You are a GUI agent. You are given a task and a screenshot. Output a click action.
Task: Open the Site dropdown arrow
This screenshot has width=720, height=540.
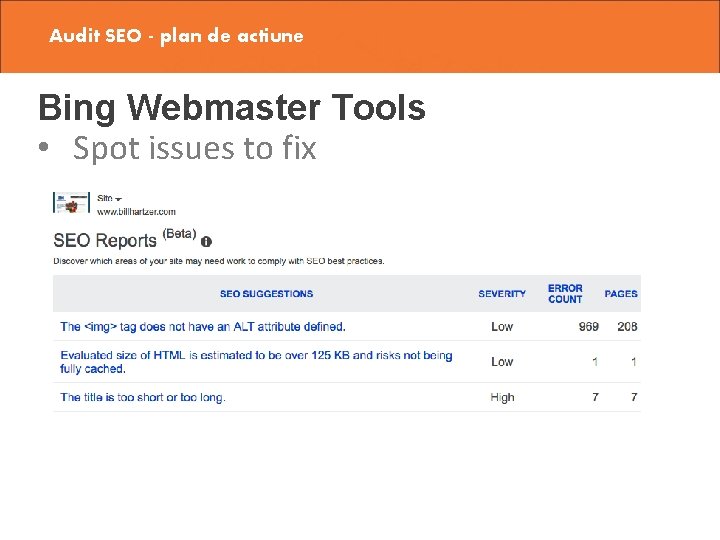click(119, 199)
